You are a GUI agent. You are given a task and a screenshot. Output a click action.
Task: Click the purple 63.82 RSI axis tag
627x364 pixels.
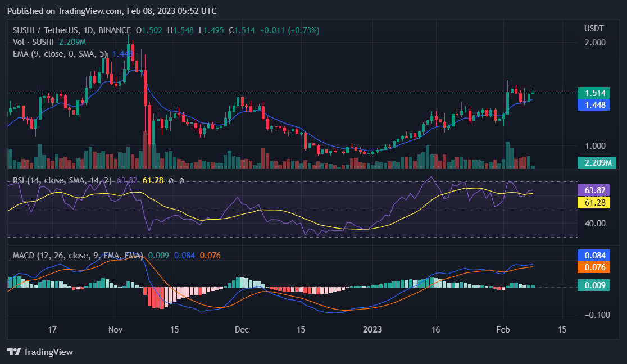pyautogui.click(x=594, y=190)
